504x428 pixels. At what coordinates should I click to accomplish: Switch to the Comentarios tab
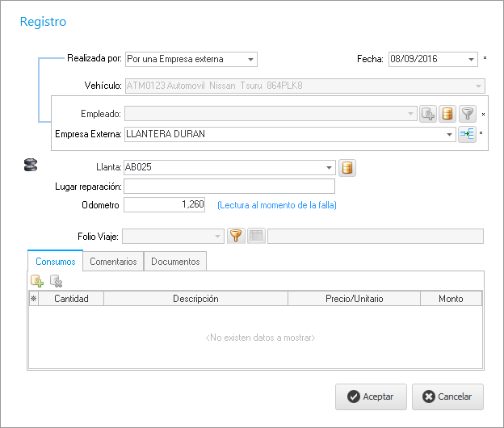pos(113,262)
